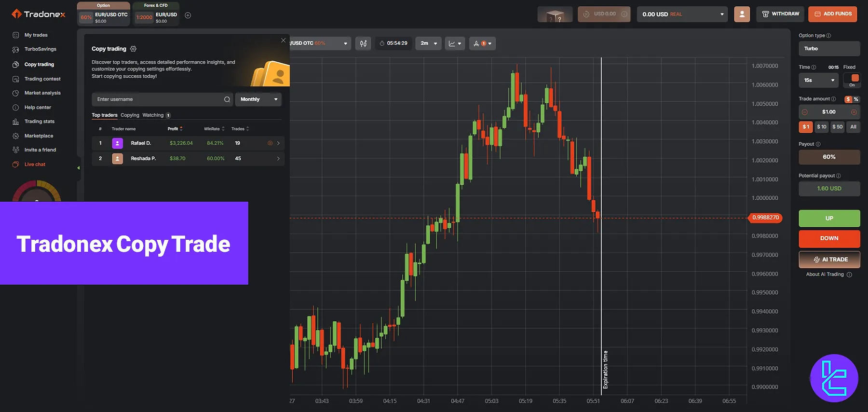
Task: Open the 2m timeframe dropdown
Action: pyautogui.click(x=428, y=43)
